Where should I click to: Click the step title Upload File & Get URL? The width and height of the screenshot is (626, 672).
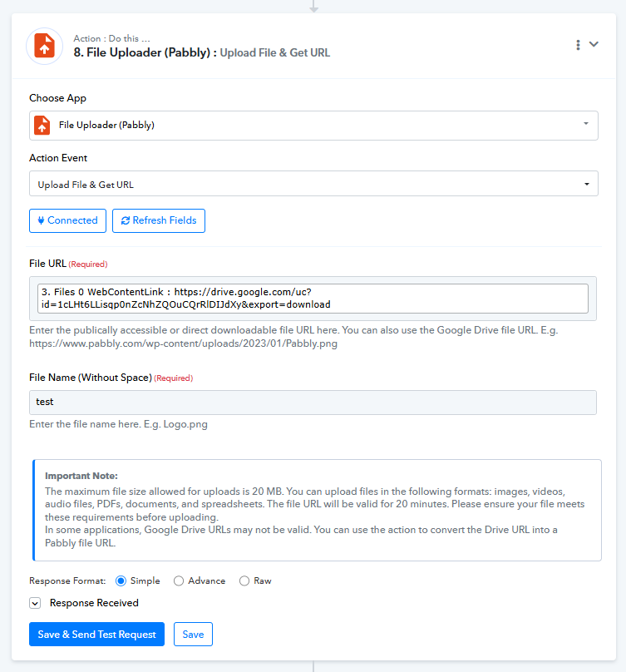pos(274,52)
